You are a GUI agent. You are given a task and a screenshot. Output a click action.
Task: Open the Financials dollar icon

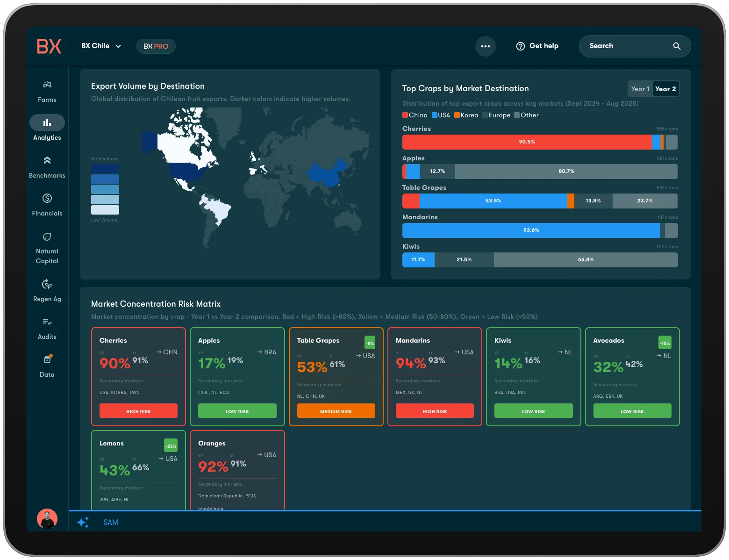coord(47,199)
